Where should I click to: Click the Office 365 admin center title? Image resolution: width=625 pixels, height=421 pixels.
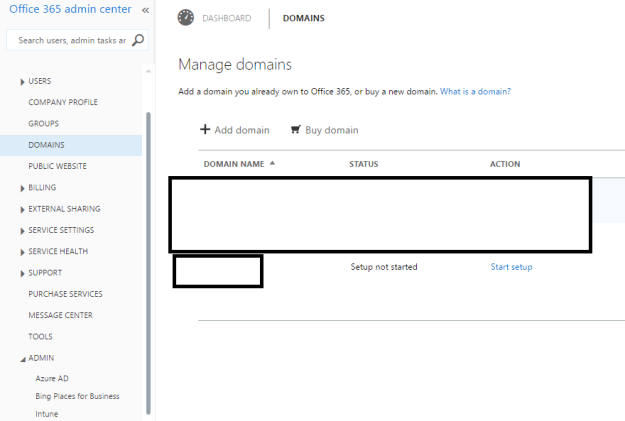pos(70,9)
